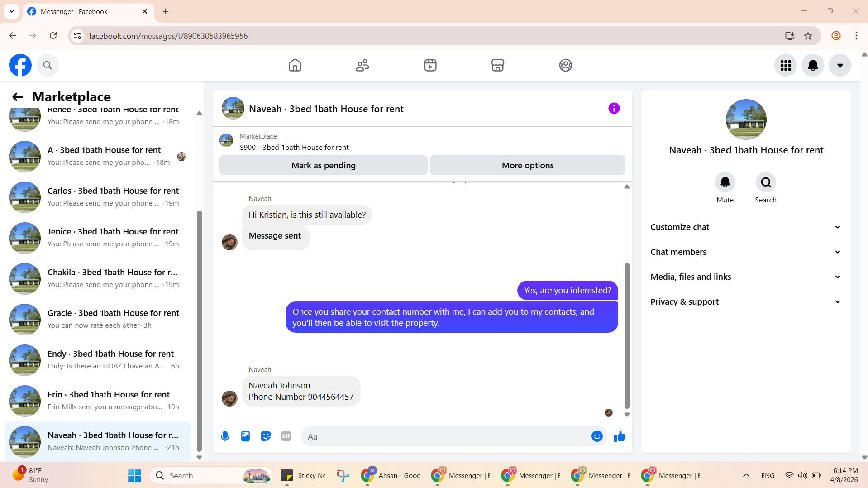Screen dimensions: 868x488
Task: Open the Account dropdown arrow in header
Action: pos(840,65)
